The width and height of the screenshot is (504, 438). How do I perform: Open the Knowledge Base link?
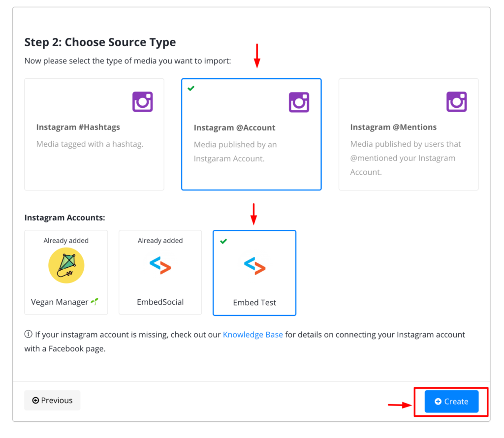coord(253,335)
